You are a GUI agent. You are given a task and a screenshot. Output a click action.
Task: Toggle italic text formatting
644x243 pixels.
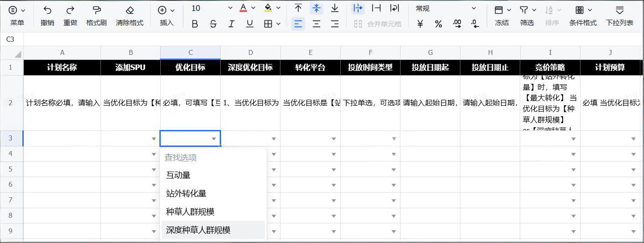pos(231,24)
